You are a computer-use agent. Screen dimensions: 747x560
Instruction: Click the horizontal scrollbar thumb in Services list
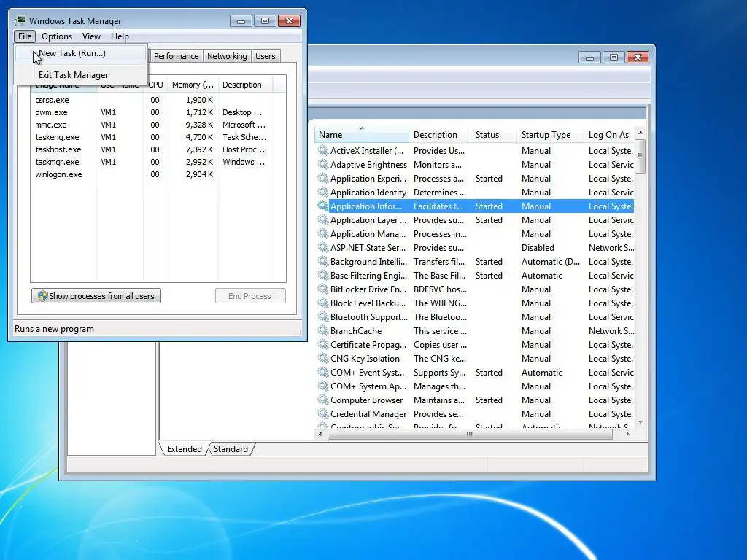click(470, 434)
